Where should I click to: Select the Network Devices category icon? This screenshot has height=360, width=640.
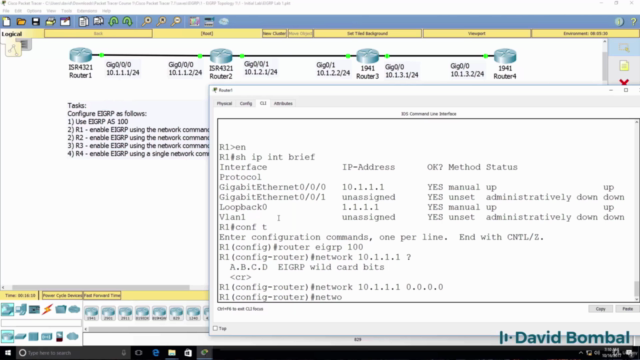coord(7,309)
